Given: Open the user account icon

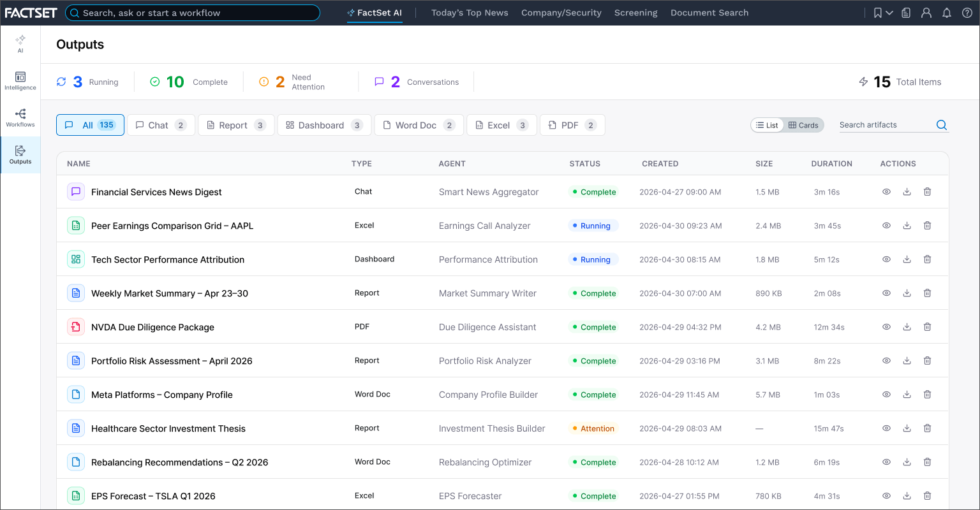Looking at the screenshot, I should click(x=926, y=13).
